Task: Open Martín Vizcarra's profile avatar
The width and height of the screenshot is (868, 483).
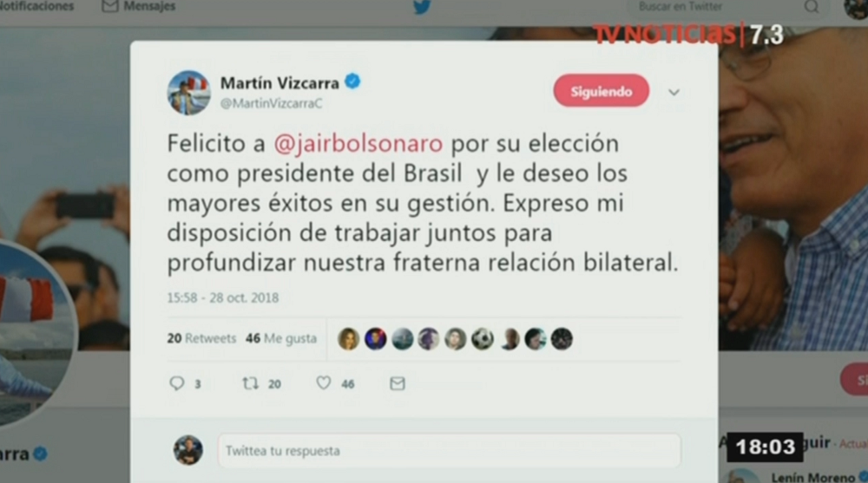Action: pos(188,93)
